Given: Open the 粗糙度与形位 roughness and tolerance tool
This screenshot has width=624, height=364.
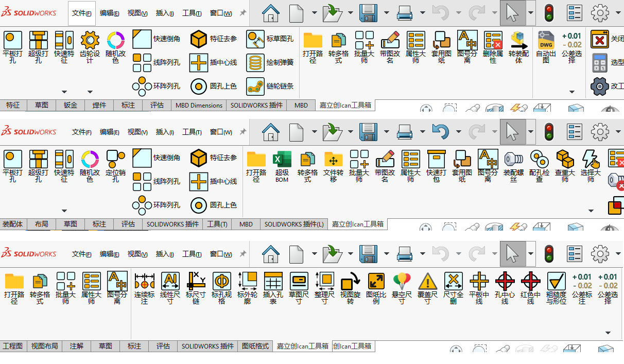Looking at the screenshot, I should [x=556, y=288].
